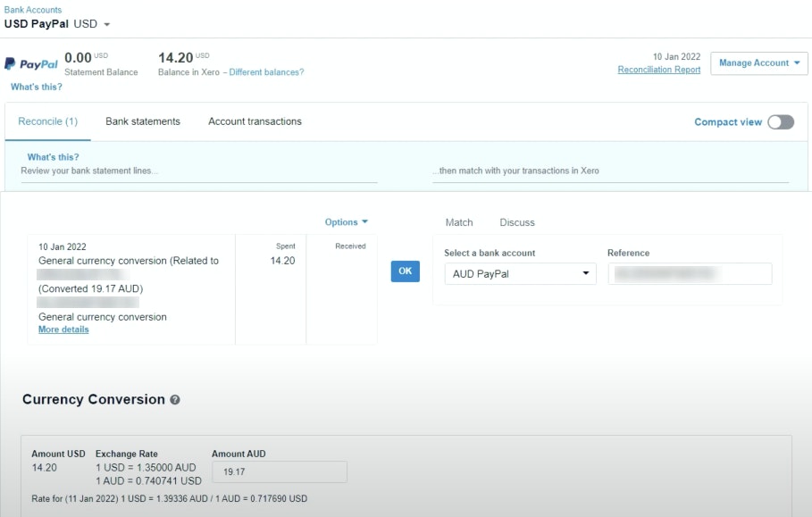Click the Currency Conversion heading

click(93, 399)
